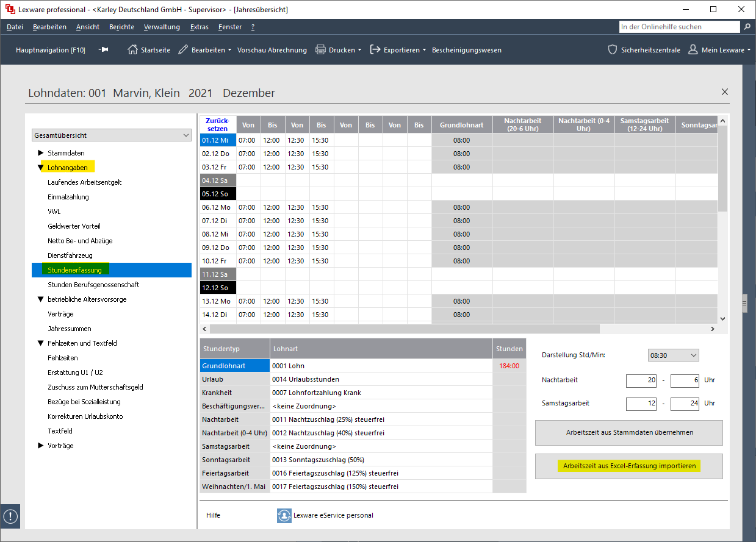Open the Berichte menu

(x=121, y=27)
